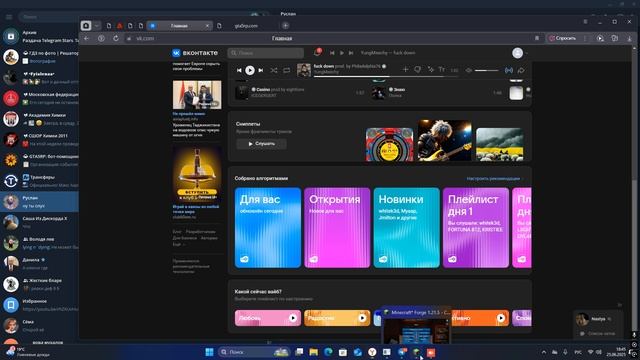640x360 pixels.
Task: Open Избранное chat in Telegram
Action: [x=39, y=305]
